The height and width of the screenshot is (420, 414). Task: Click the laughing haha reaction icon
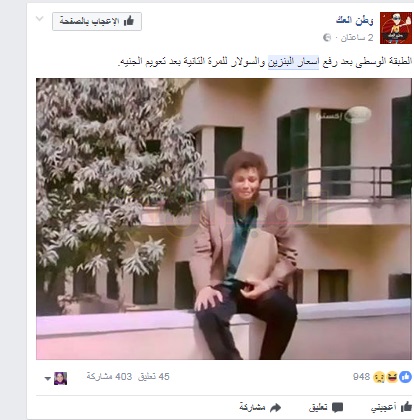[x=392, y=377]
